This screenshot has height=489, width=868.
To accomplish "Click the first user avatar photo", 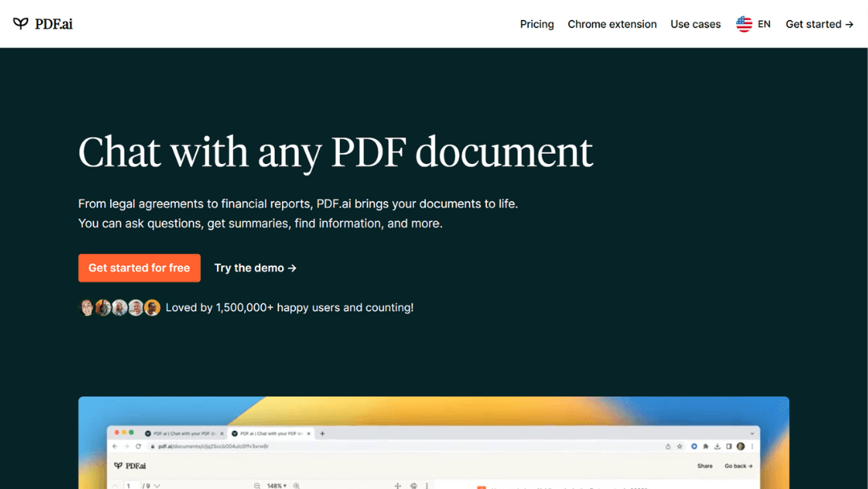I will pos(87,307).
